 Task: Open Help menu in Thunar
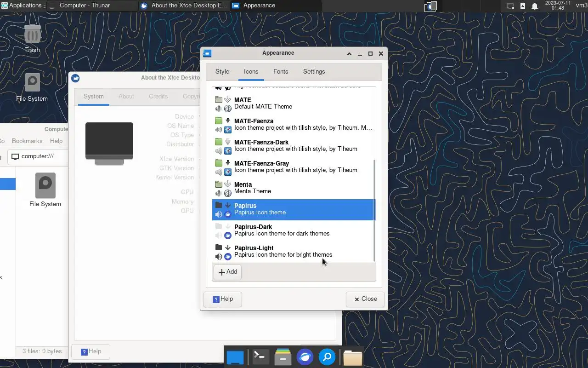(56, 141)
